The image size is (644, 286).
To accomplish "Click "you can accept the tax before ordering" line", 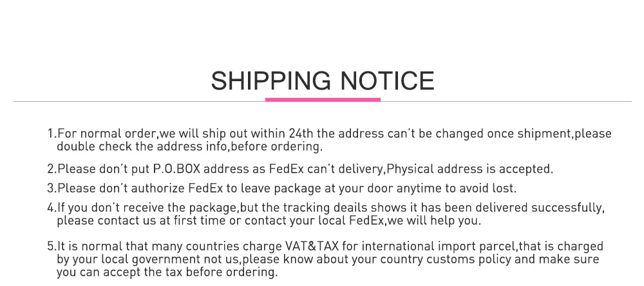I will point(167,272).
